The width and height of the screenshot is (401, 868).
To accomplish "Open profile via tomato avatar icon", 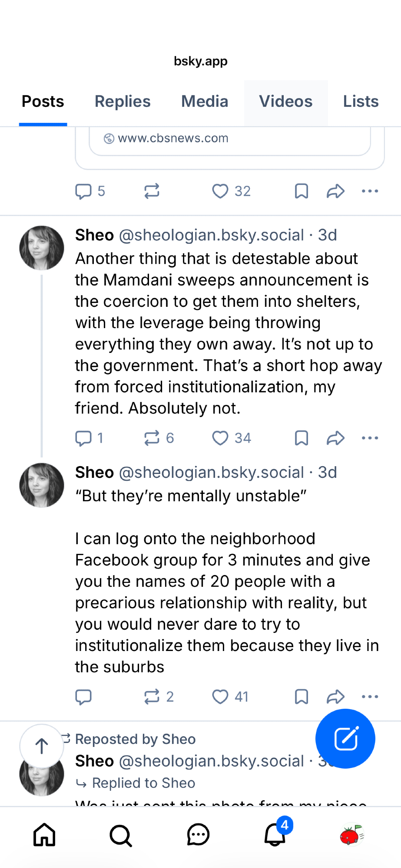I will pos(351,835).
